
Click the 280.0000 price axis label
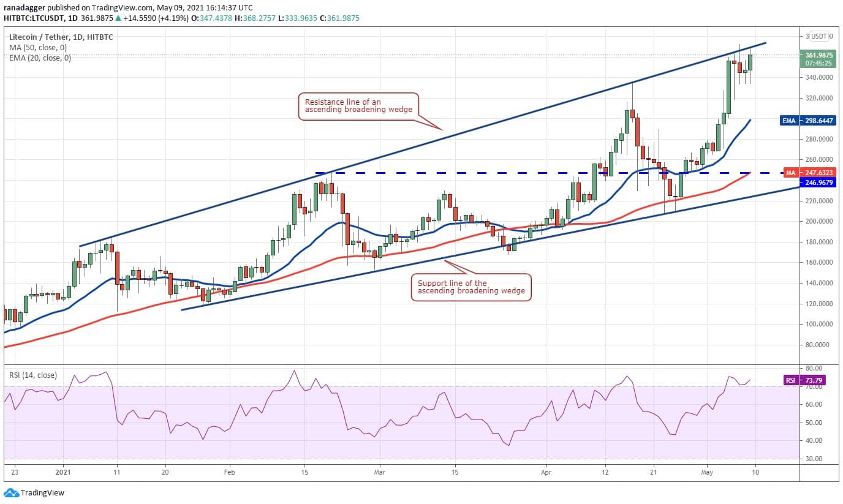819,139
